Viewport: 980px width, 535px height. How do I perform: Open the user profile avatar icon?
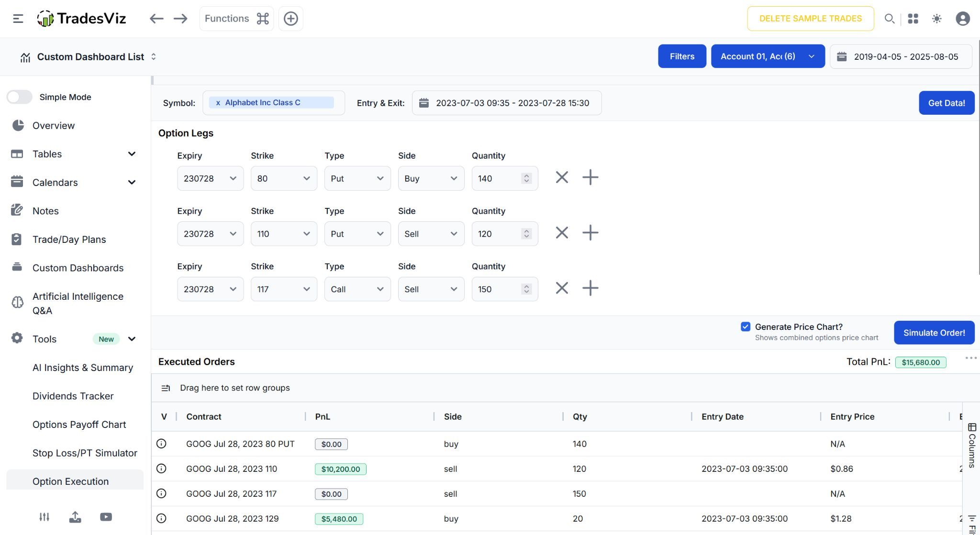click(962, 19)
